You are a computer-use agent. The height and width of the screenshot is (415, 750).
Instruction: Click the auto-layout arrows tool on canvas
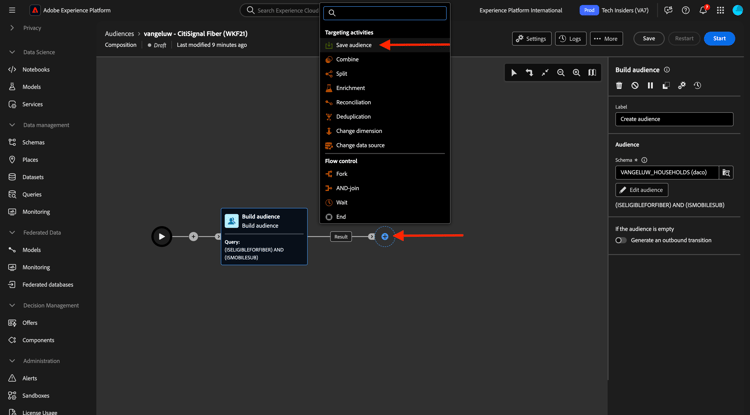(x=529, y=73)
